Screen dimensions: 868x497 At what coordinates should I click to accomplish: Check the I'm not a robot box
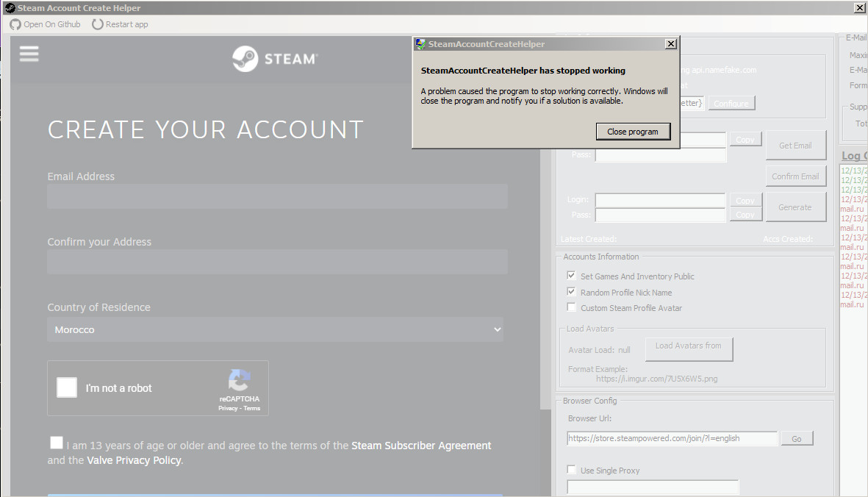coord(66,387)
